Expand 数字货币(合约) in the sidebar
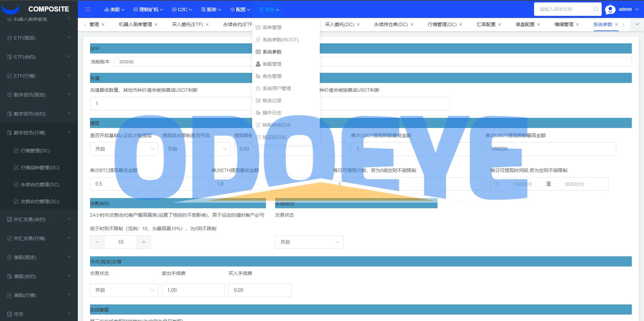 39,114
